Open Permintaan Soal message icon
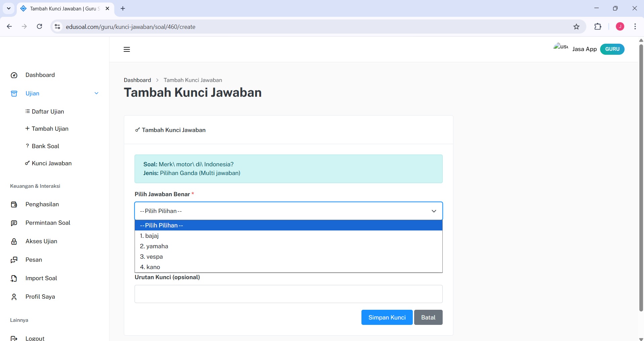The image size is (644, 341). (14, 223)
